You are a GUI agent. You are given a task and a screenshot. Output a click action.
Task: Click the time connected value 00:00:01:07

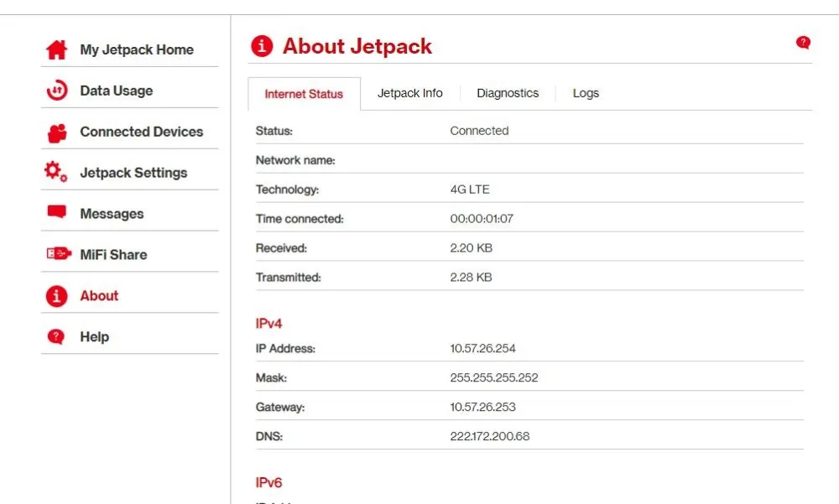click(x=482, y=219)
